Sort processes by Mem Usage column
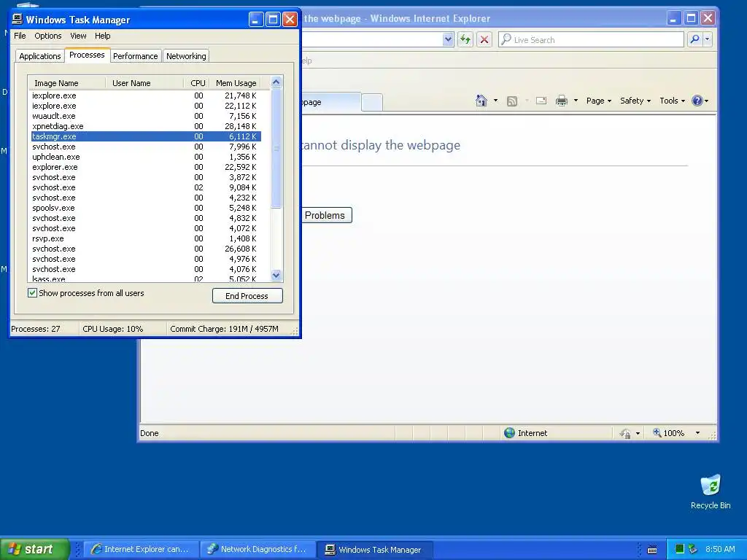 tap(236, 83)
